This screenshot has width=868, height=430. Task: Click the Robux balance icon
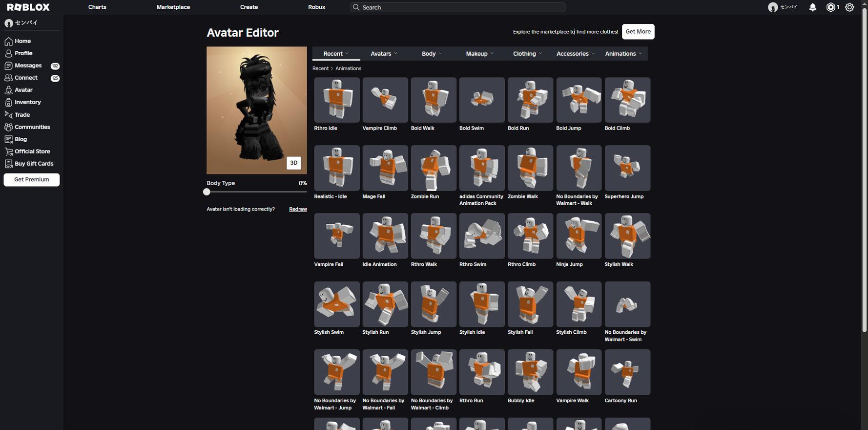[x=830, y=7]
